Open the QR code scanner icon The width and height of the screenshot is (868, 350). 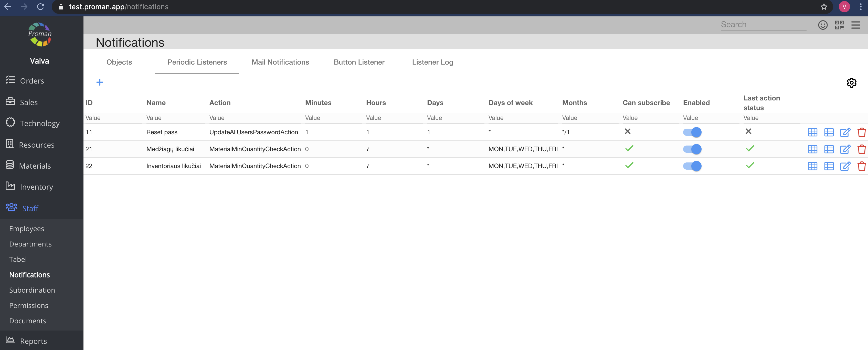tap(839, 25)
